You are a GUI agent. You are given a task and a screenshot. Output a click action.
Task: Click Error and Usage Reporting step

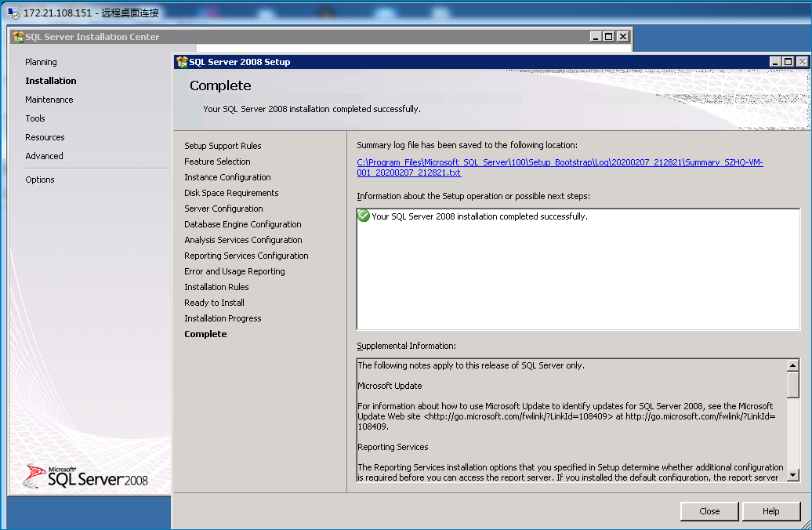[234, 271]
